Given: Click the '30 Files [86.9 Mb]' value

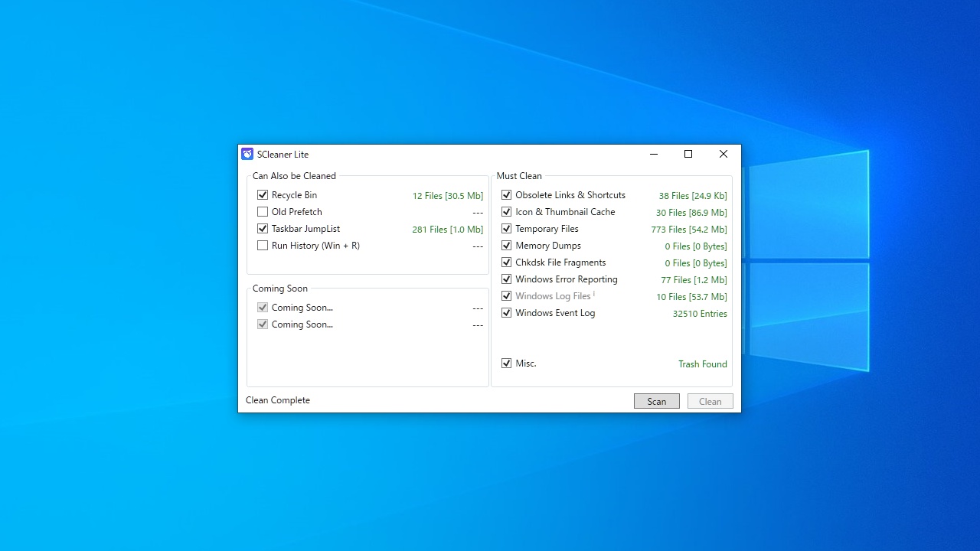Looking at the screenshot, I should tap(691, 213).
